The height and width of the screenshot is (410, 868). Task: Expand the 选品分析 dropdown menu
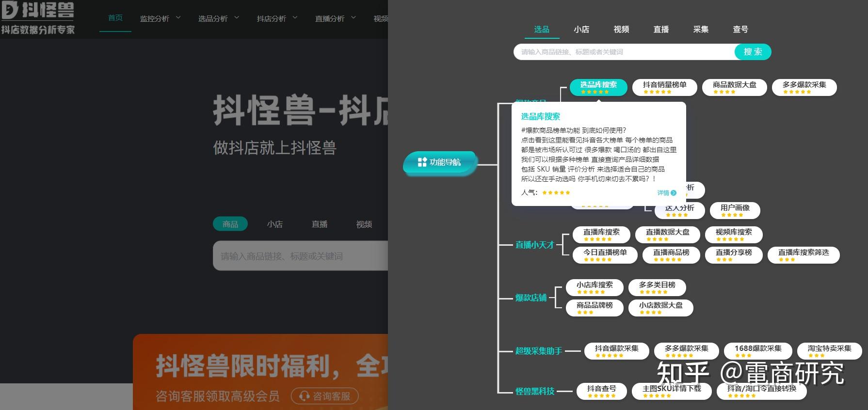coord(218,18)
